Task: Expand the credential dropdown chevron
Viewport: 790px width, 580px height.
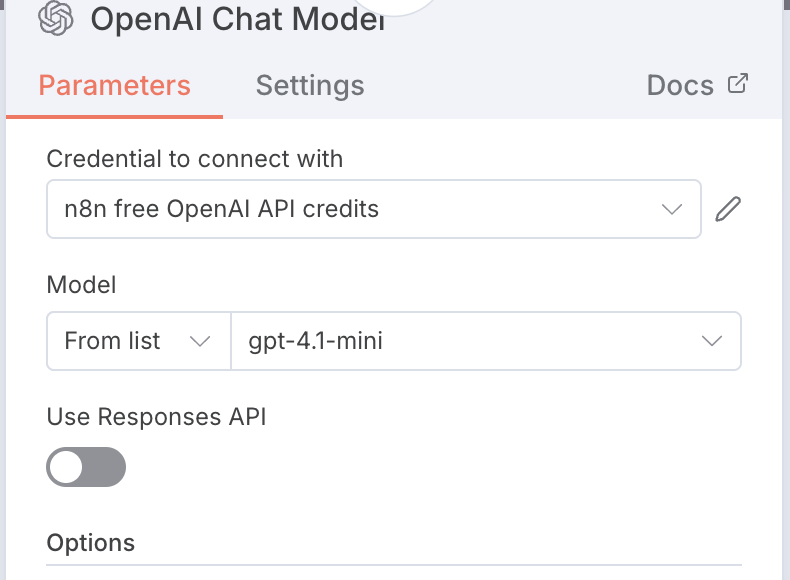Action: (672, 209)
